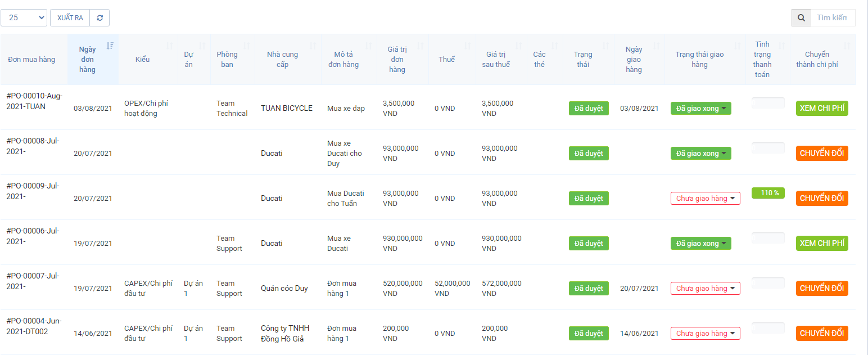Screen dimensions: 868x355
Task: Sort by Nhà cung cấp column
Action: (283, 59)
